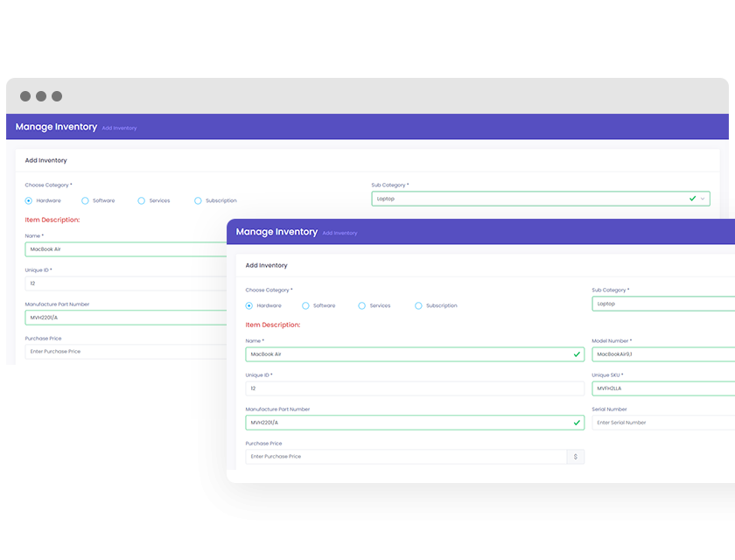Select Hardware radio button in front window

(249, 305)
